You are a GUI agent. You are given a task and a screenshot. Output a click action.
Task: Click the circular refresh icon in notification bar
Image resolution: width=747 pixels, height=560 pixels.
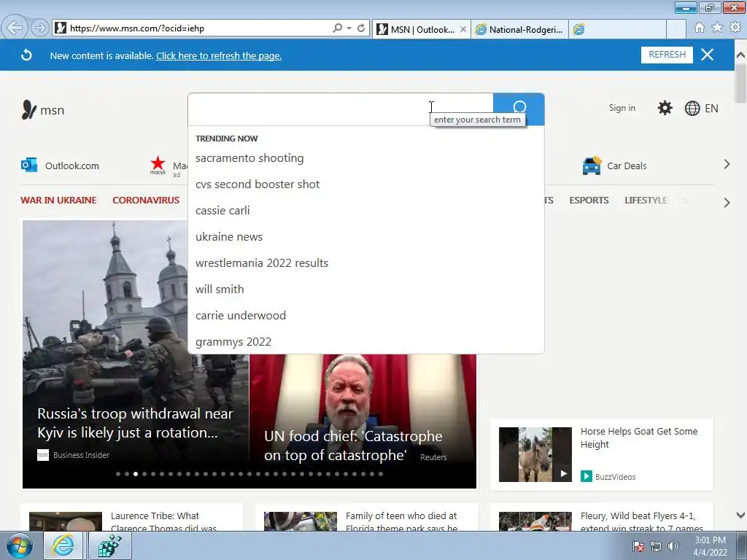click(27, 55)
